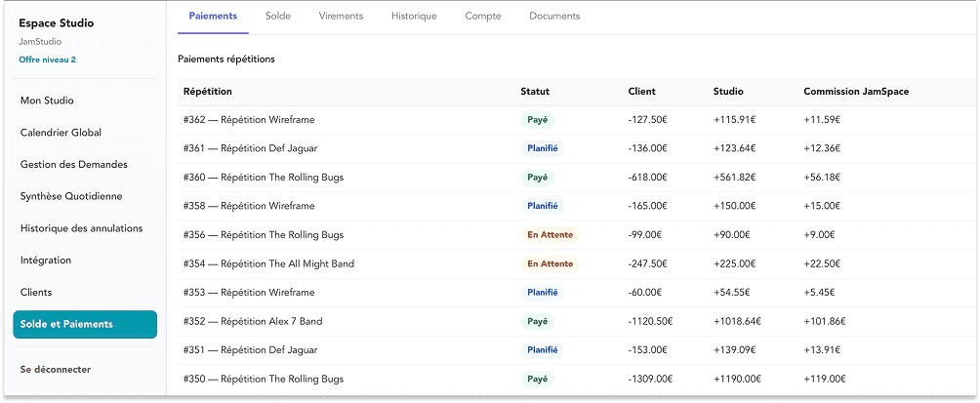980x403 pixels.
Task: Select row #362 — Répétition Wireframe
Action: pyautogui.click(x=578, y=120)
